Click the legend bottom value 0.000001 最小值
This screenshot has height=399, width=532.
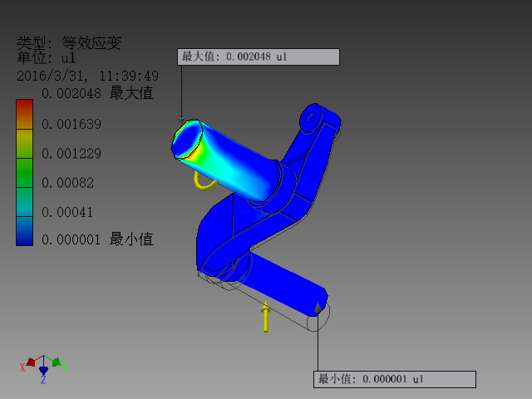point(98,239)
